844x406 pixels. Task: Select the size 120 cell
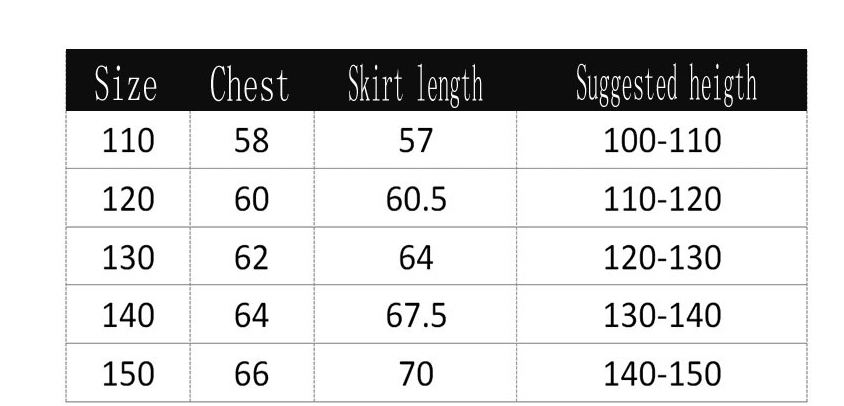128,198
